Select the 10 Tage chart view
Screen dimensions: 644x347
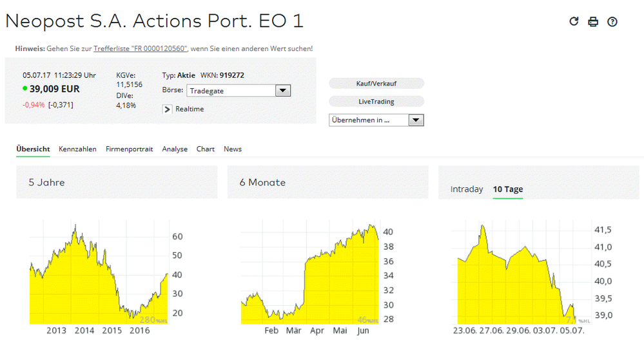(508, 189)
